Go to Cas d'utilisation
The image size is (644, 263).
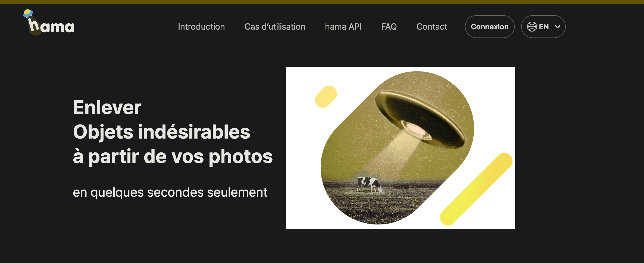pos(275,27)
